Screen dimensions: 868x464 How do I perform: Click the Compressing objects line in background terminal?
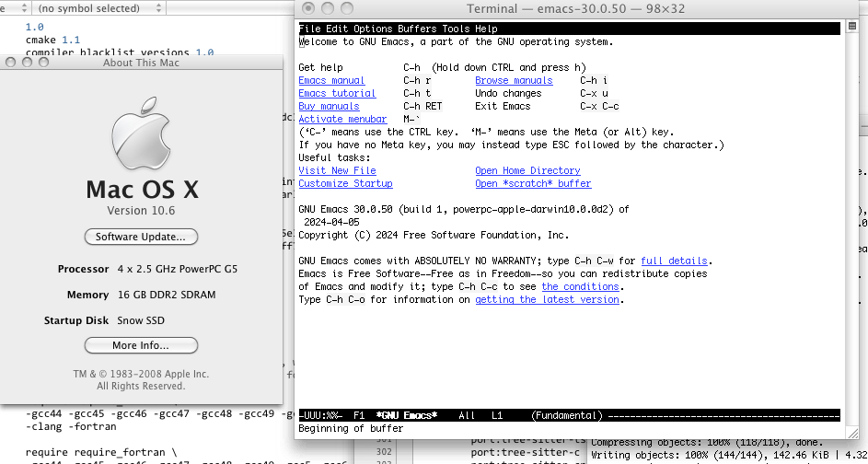[707, 443]
